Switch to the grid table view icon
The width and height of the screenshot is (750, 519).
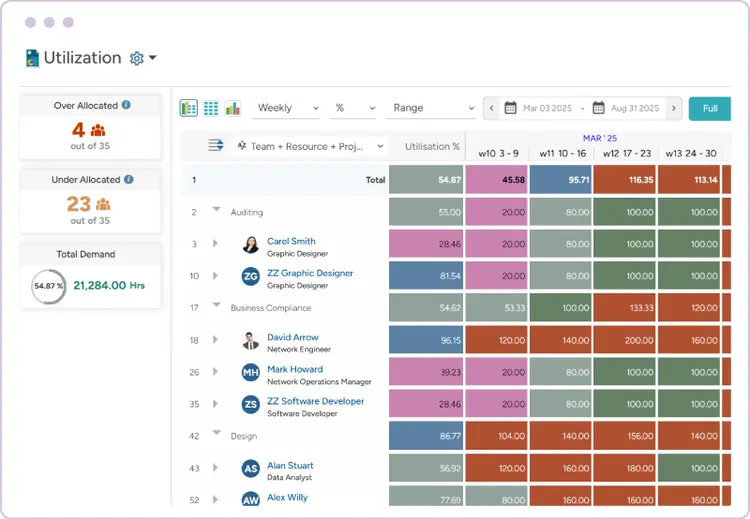pos(211,108)
